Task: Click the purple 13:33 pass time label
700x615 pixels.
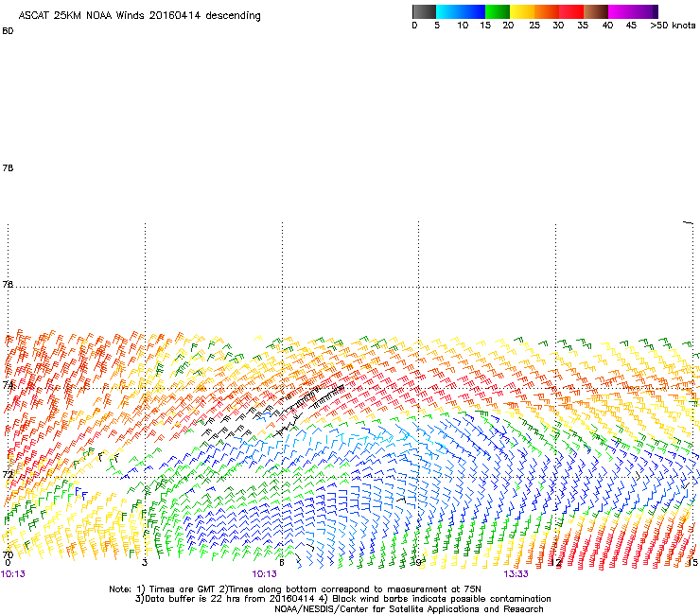Action: pyautogui.click(x=516, y=574)
